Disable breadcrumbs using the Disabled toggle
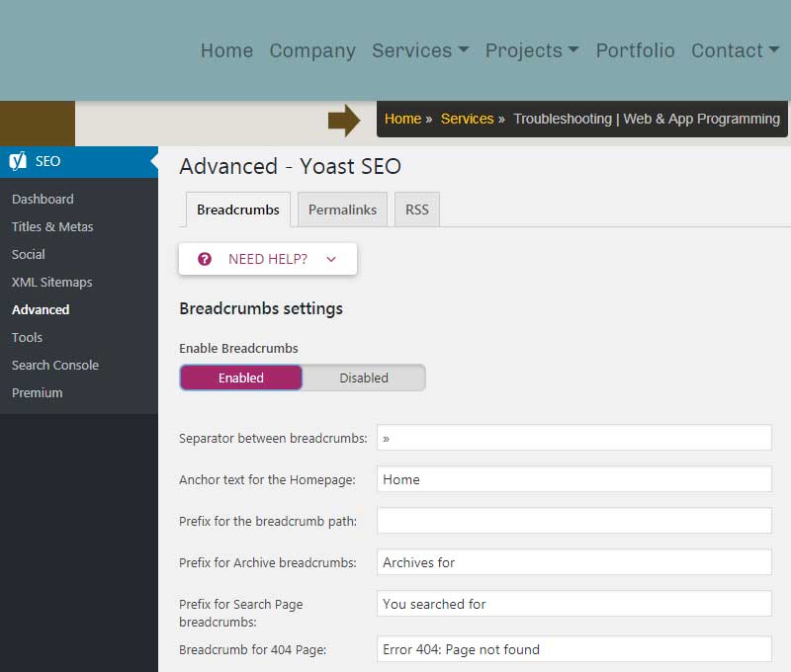Viewport: 791px width, 672px height. coord(364,378)
